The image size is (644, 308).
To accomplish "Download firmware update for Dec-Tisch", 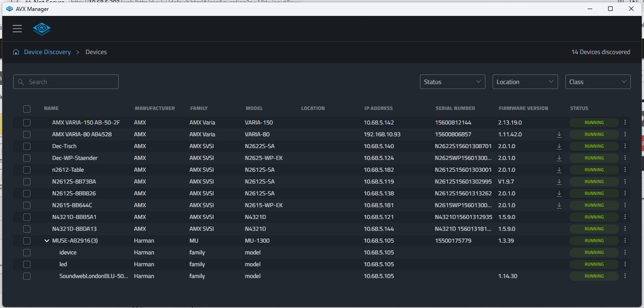I will coord(559,146).
